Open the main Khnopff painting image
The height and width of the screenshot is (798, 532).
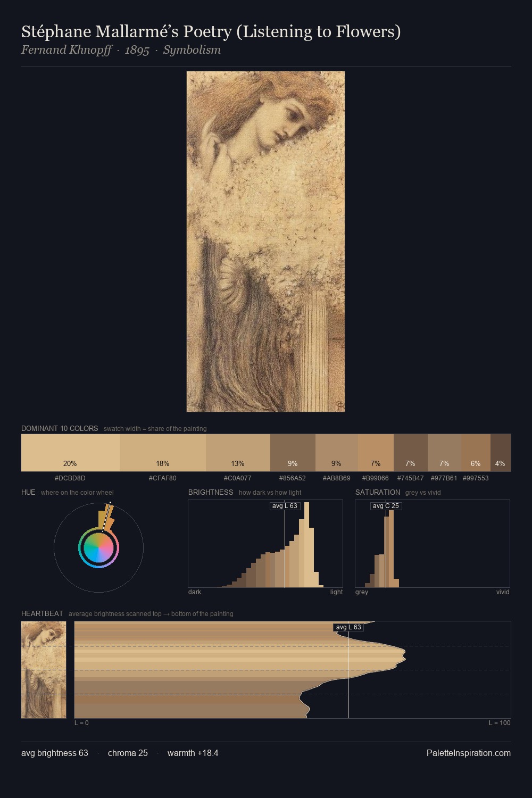click(265, 242)
